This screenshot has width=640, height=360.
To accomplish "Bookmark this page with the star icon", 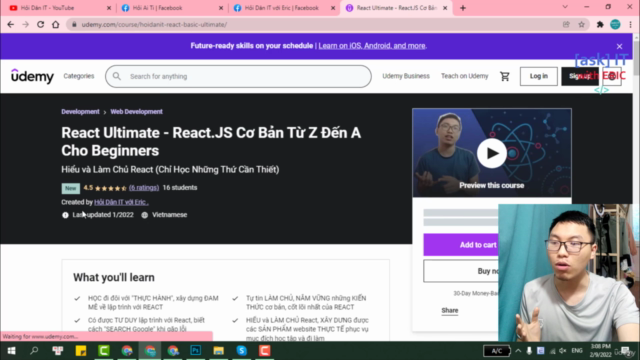I will point(582,24).
